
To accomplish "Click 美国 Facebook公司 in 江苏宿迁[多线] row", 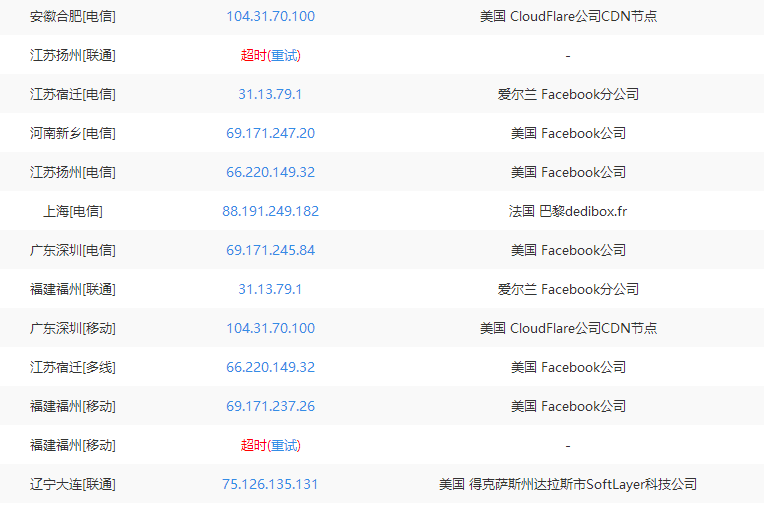I will (568, 367).
